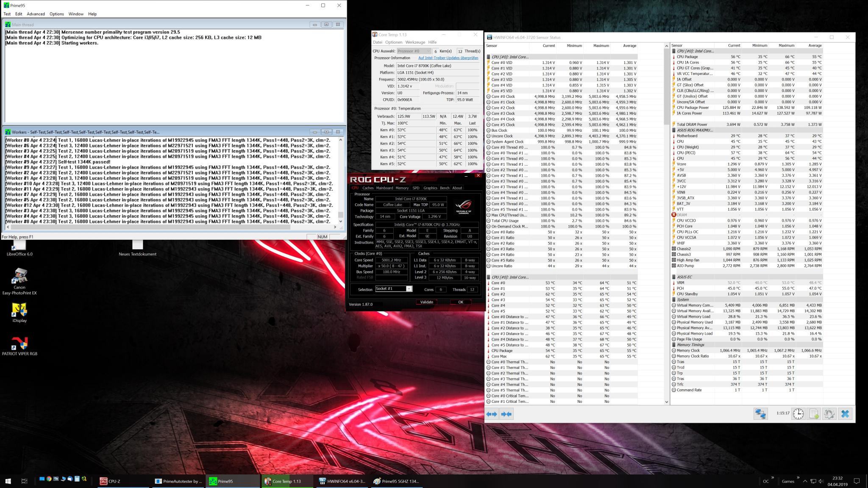Click Prime95 Workers vertical scrollbar down arrow

click(340, 221)
